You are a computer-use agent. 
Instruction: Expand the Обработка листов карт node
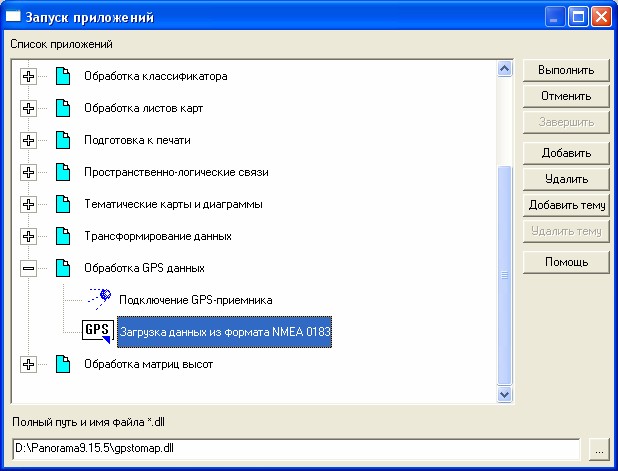point(28,108)
